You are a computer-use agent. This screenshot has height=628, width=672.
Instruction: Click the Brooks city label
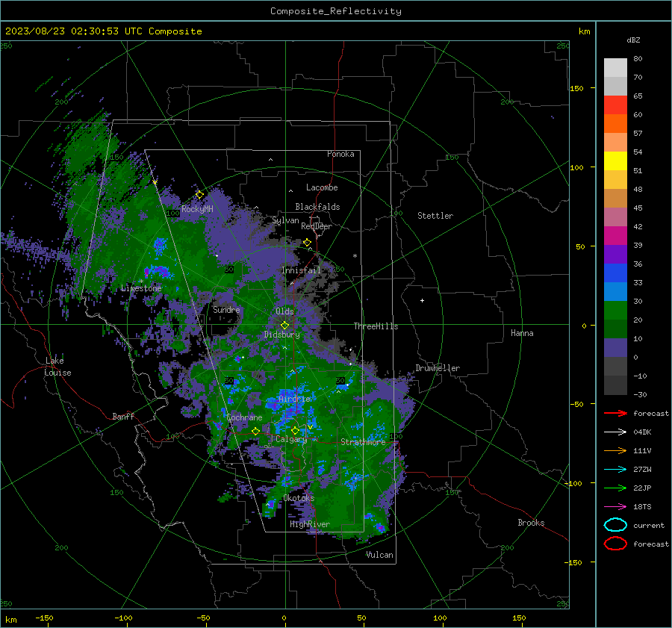531,523
